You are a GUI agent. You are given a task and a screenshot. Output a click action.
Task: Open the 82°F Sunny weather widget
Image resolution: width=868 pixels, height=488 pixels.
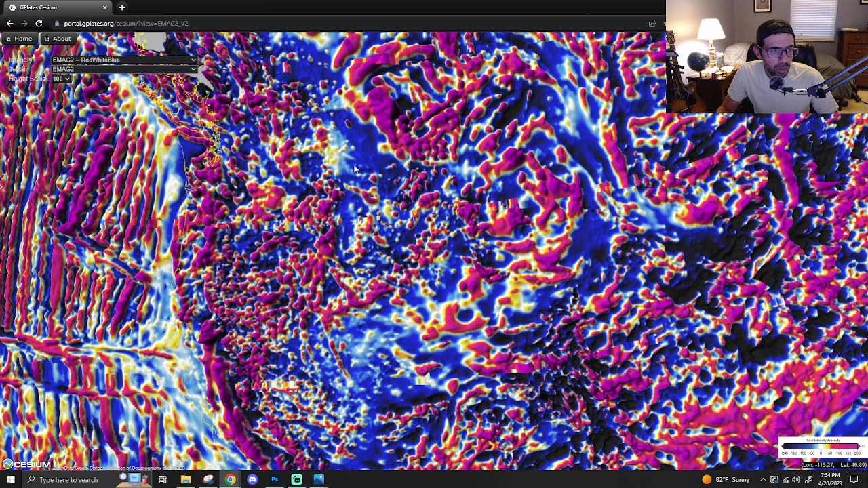coord(726,480)
